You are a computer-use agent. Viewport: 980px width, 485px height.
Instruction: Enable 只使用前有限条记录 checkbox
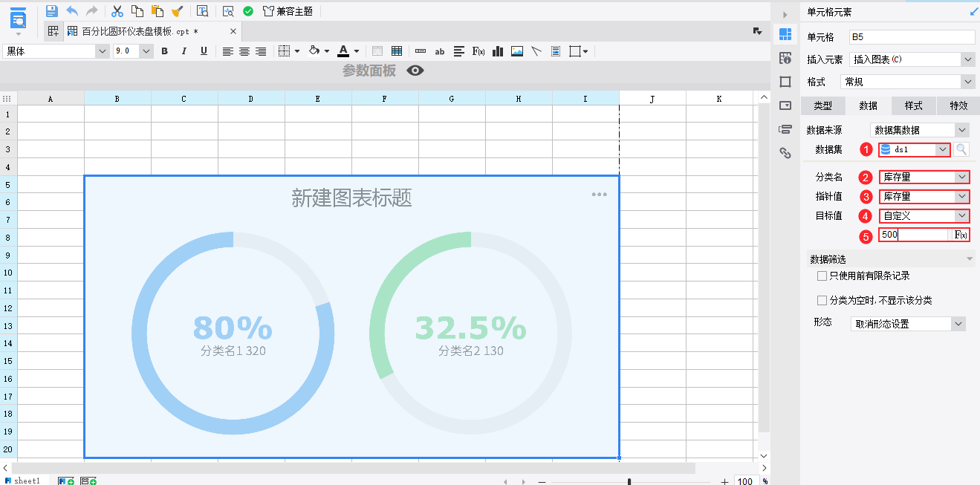(x=822, y=276)
